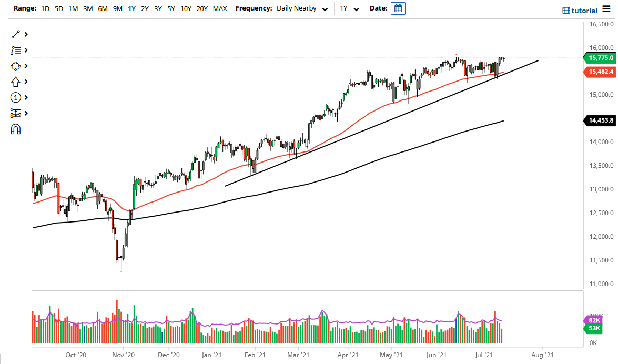Open the calendar date picker
The width and height of the screenshot is (618, 364).
[x=398, y=8]
